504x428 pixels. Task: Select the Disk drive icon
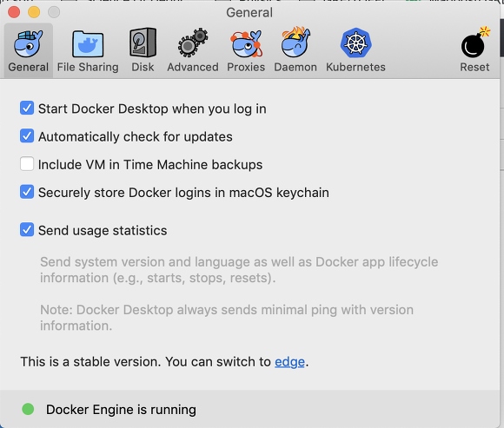click(143, 43)
